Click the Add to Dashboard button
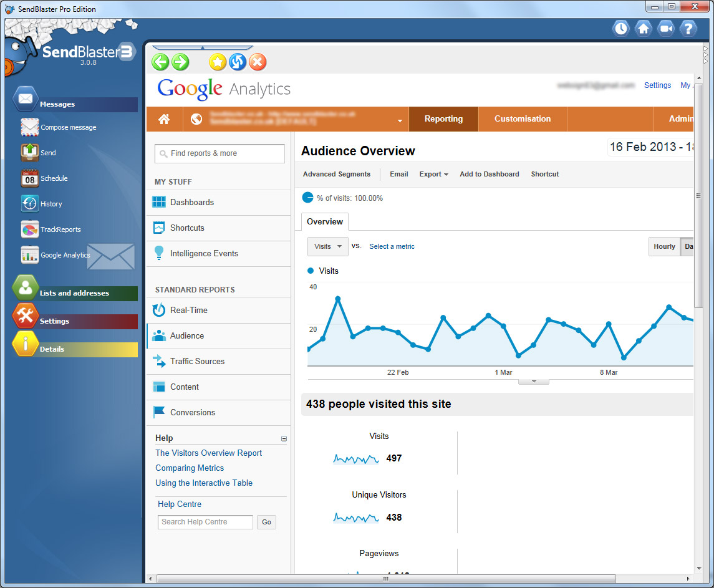714x588 pixels. [x=489, y=175]
